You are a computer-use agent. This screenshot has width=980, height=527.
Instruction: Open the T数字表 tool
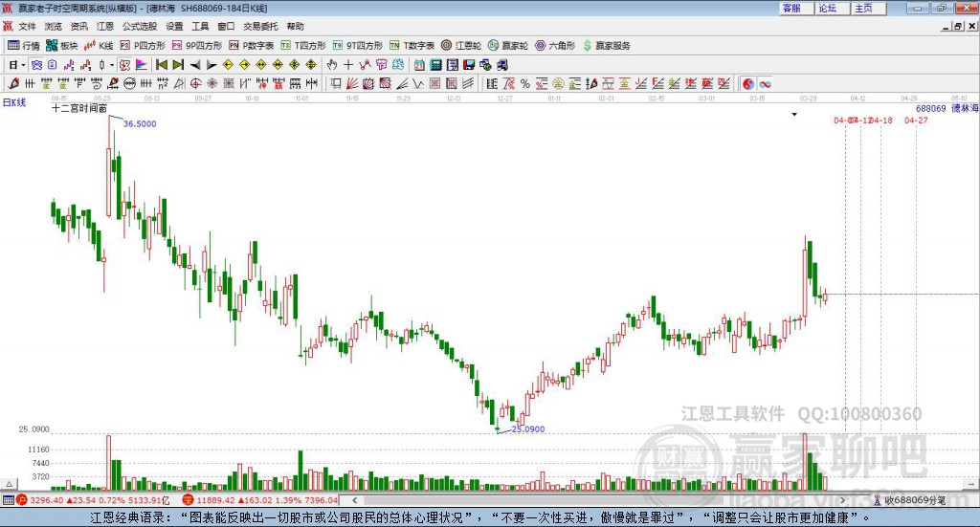click(412, 46)
